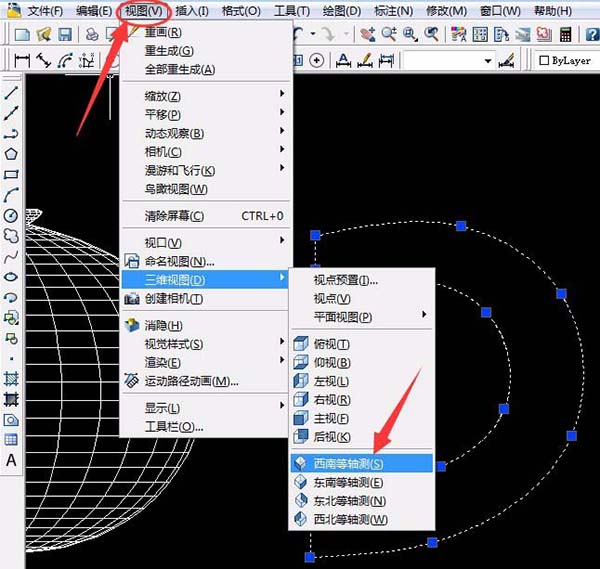Select the Polyline tool
The width and height of the screenshot is (600, 569).
click(11, 134)
